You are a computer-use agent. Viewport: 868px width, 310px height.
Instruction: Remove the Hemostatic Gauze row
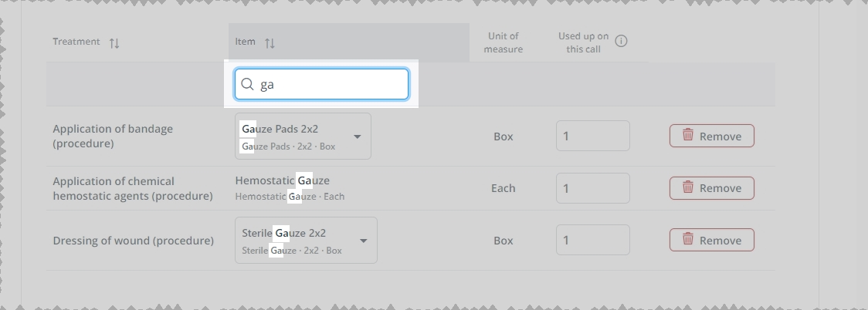(x=712, y=188)
